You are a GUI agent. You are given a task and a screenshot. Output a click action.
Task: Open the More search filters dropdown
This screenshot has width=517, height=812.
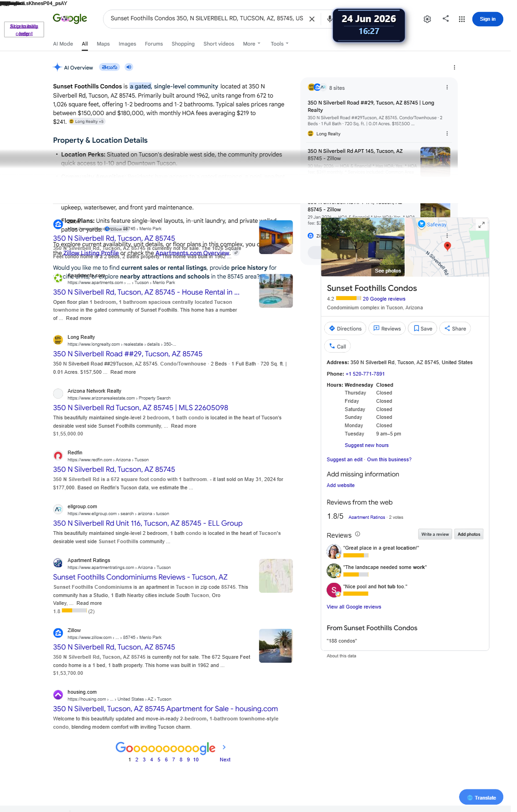pos(252,44)
